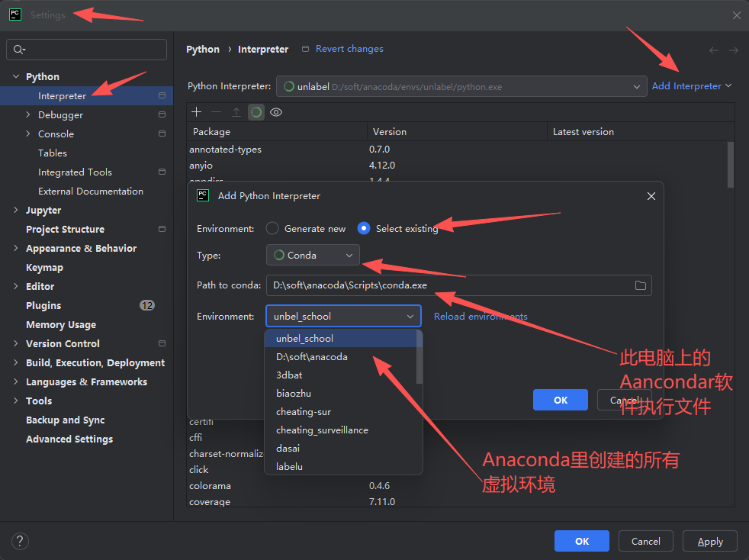The height and width of the screenshot is (560, 749).
Task: Click the settings search input field
Action: [x=86, y=50]
